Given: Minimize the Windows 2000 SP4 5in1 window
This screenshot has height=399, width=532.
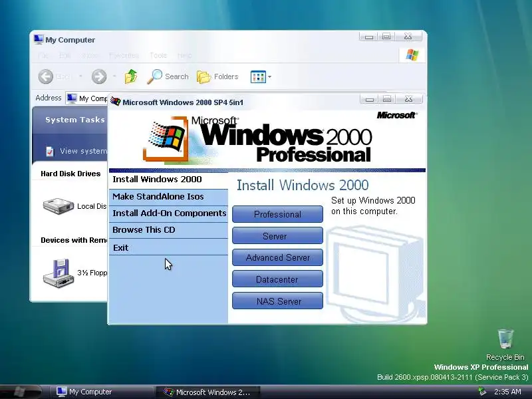Looking at the screenshot, I should point(370,99).
